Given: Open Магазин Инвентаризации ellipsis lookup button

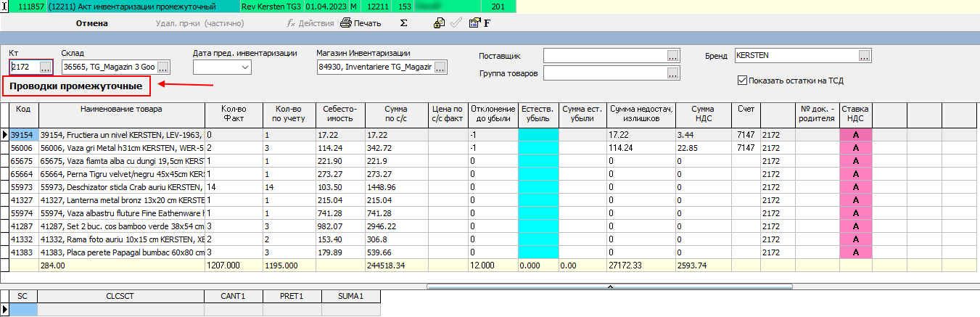Looking at the screenshot, I should [440, 67].
